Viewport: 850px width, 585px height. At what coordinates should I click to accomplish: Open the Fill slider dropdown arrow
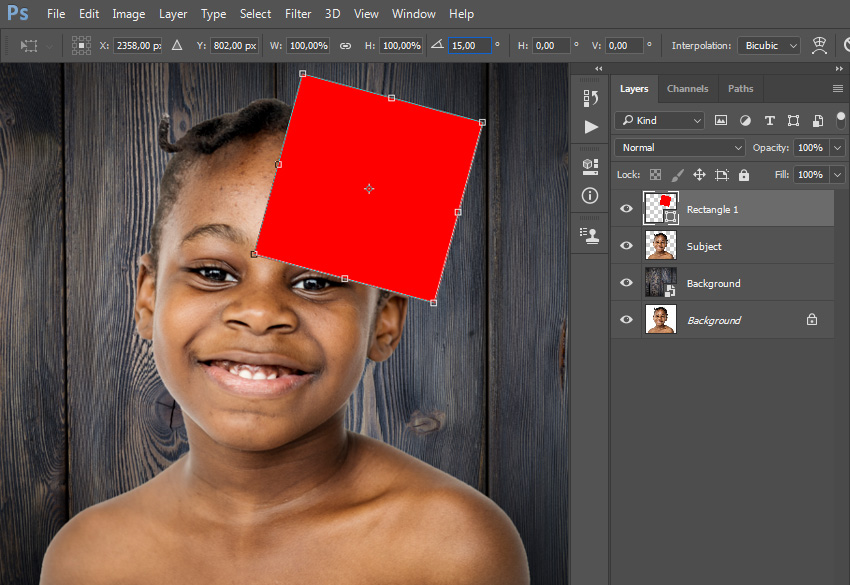click(838, 175)
